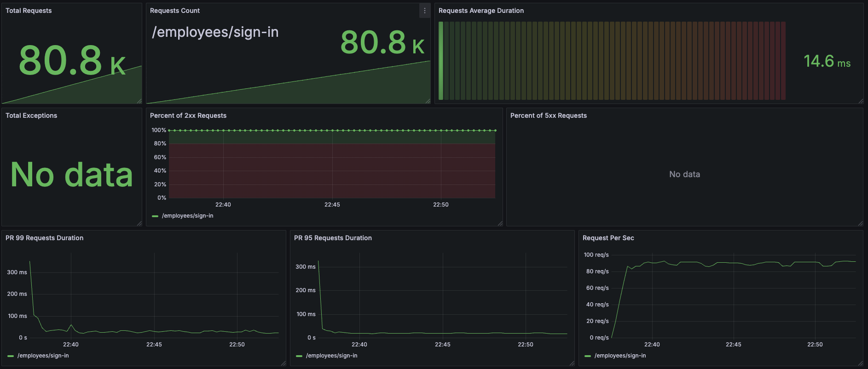
Task: Toggle /employees/sign-in legend text in Percent of 2xx panel
Action: (188, 216)
